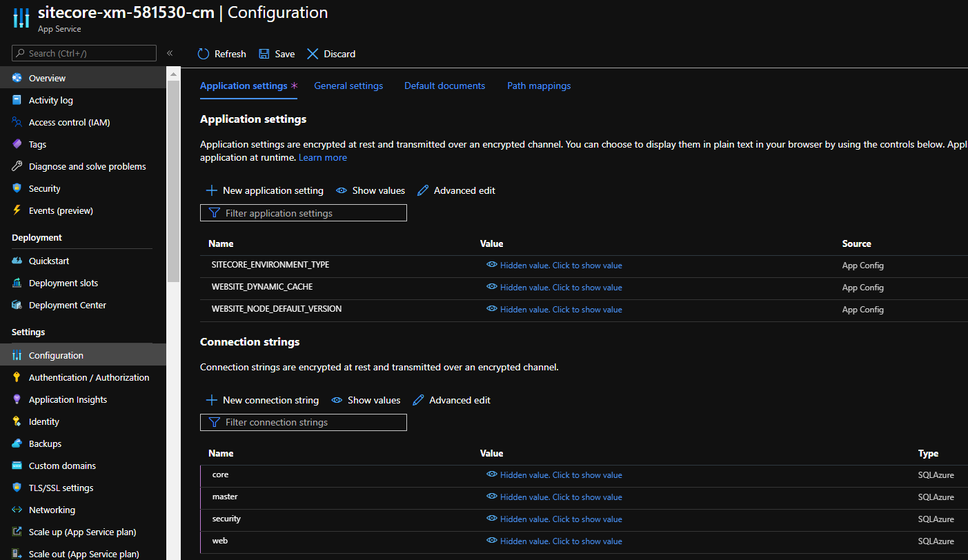The width and height of the screenshot is (968, 560).
Task: Switch to the General settings tab
Action: point(348,86)
